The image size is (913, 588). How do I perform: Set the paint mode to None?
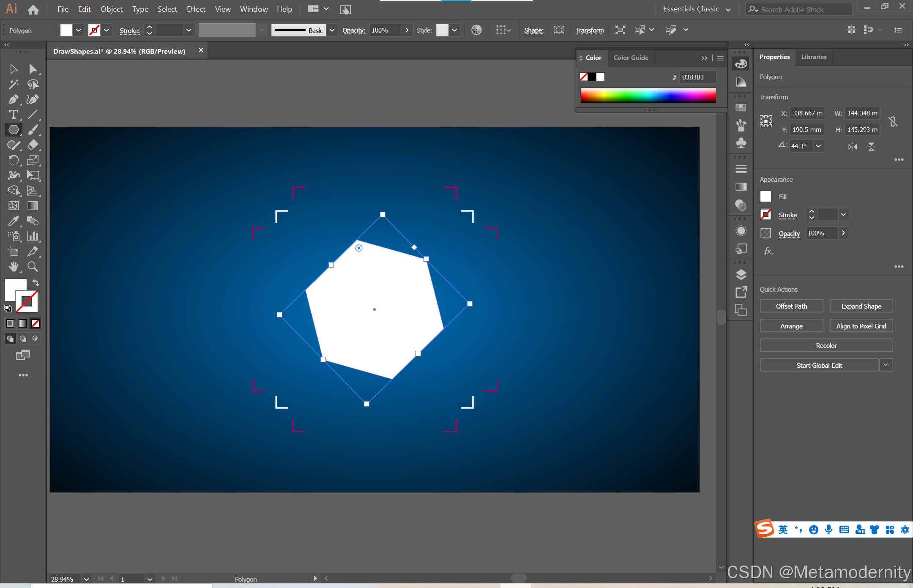tap(36, 323)
